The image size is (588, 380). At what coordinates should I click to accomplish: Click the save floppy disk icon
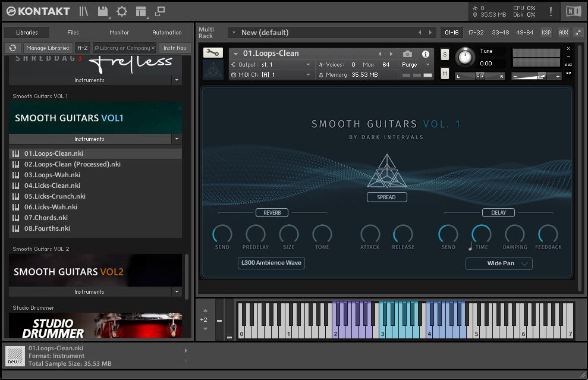pos(103,11)
